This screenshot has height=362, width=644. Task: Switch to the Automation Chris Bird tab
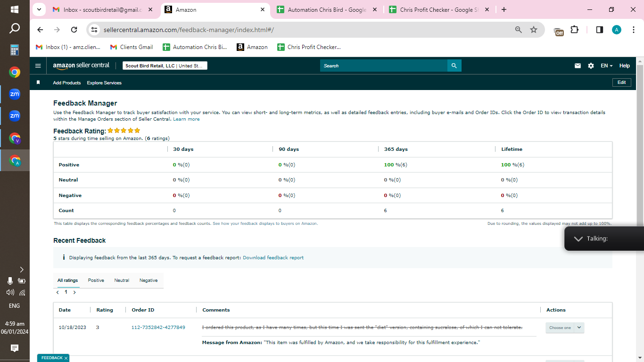[326, 9]
